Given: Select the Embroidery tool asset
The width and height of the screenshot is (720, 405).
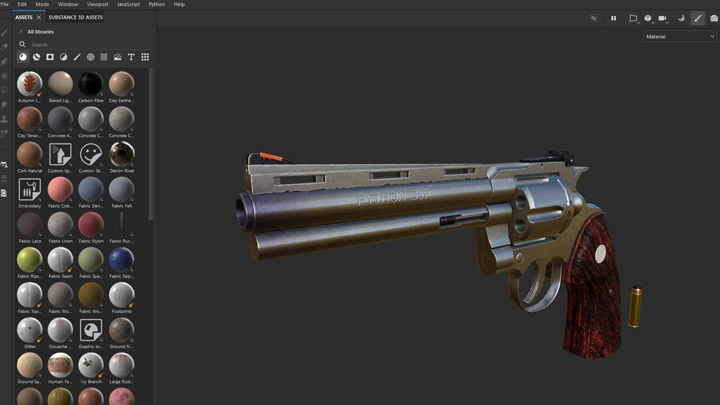Looking at the screenshot, I should pyautogui.click(x=29, y=189).
